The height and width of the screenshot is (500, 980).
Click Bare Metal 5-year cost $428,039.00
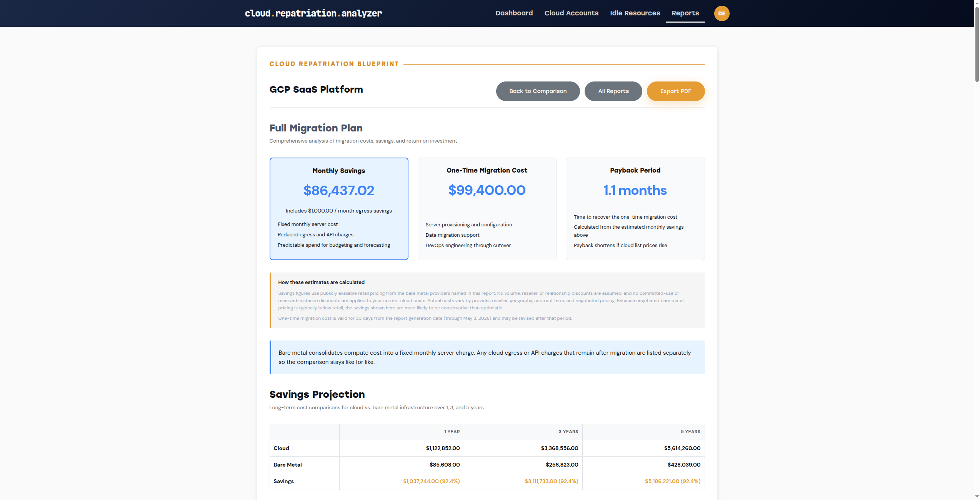[x=684, y=465]
